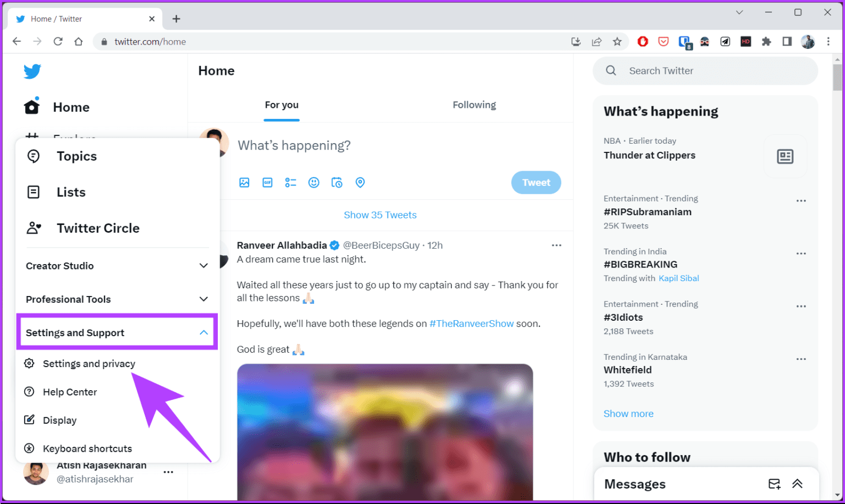The height and width of the screenshot is (504, 845).
Task: Click @BeerBicepsGuy handle
Action: coord(381,245)
